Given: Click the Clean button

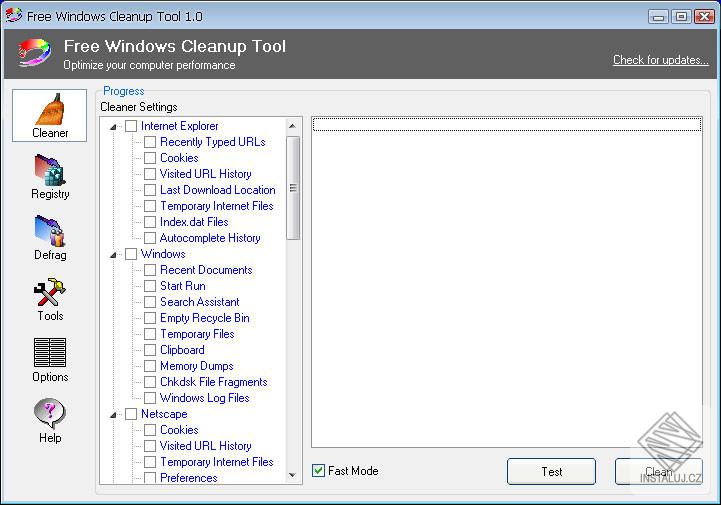Looking at the screenshot, I should (658, 471).
